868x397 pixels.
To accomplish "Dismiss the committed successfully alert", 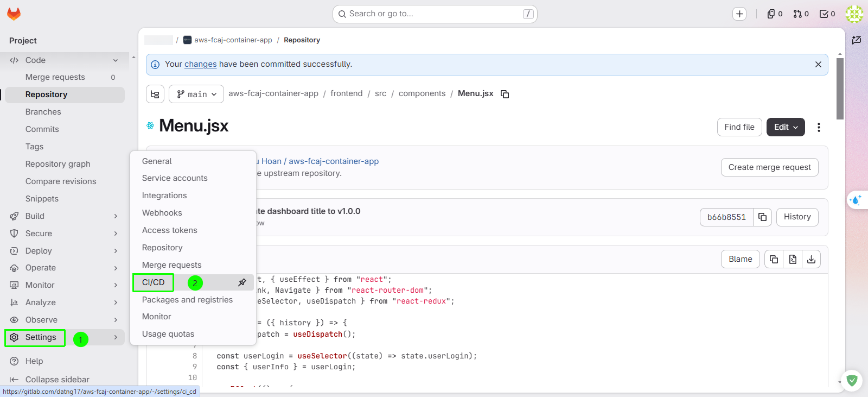I will pyautogui.click(x=818, y=65).
